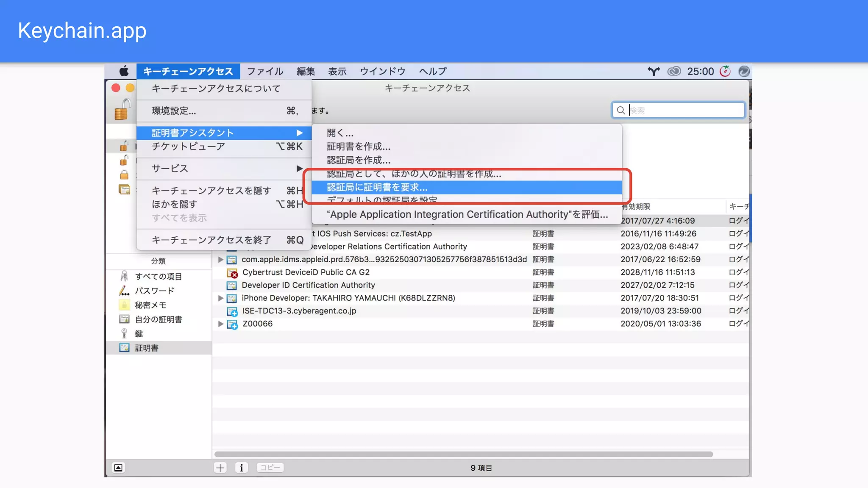This screenshot has height=488, width=868.
Task: Click the tomato timer menu bar icon
Action: (725, 71)
